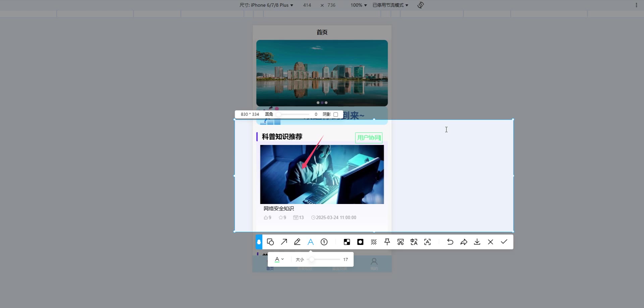Open the 已停用节流模式 throttling dropdown
Image resolution: width=644 pixels, height=308 pixels.
(390, 5)
